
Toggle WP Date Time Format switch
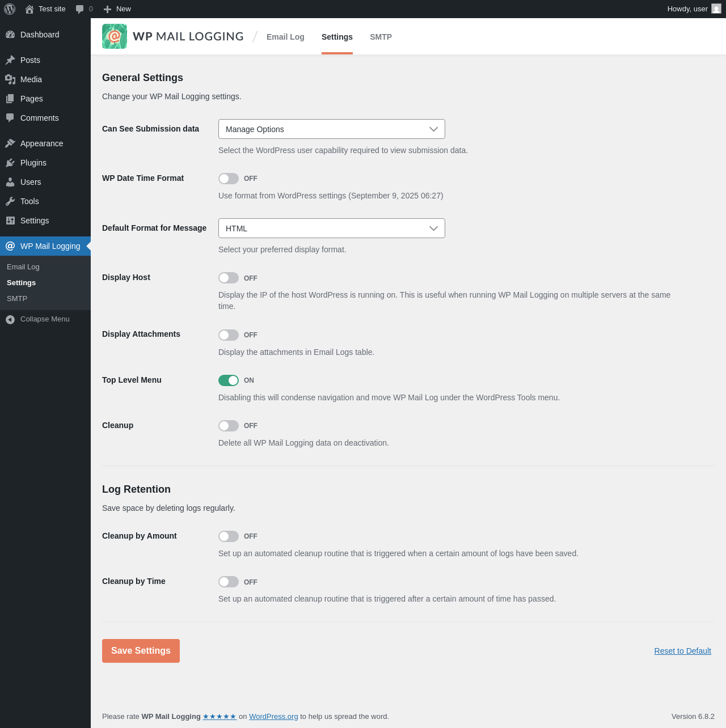click(x=229, y=179)
